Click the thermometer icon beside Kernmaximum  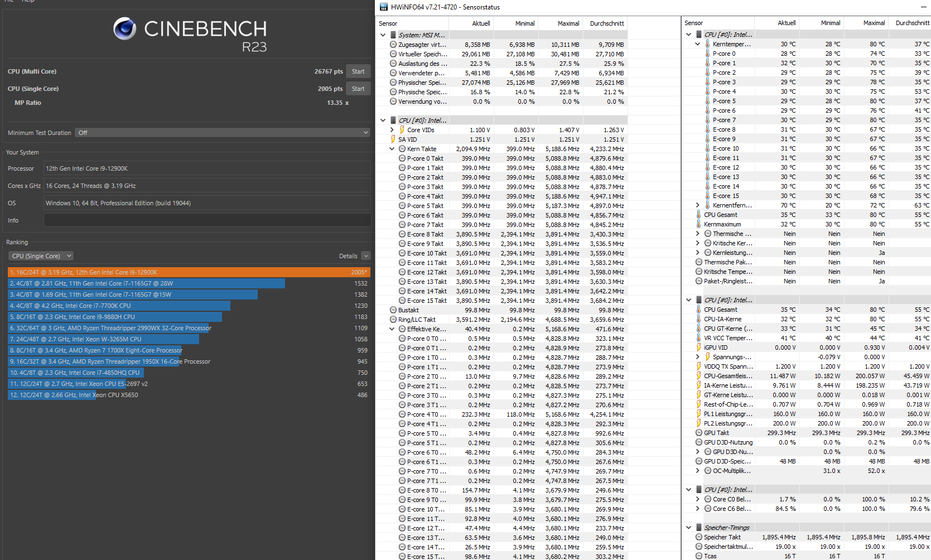[699, 224]
